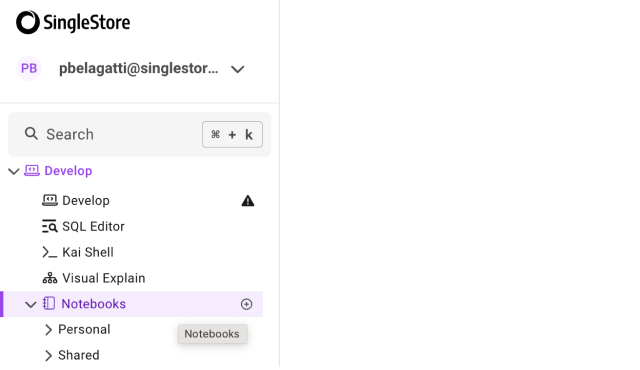Click the Search input field
This screenshot has height=370, width=640.
[139, 134]
